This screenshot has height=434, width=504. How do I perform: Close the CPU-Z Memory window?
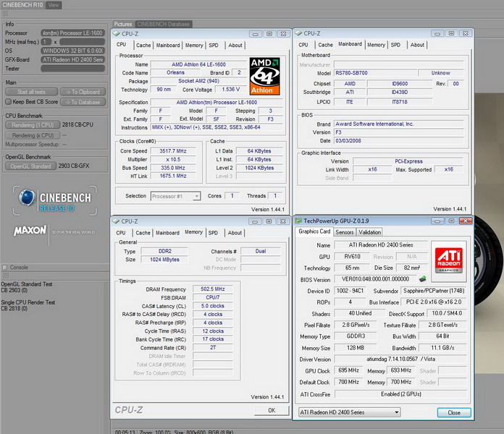tap(283, 221)
